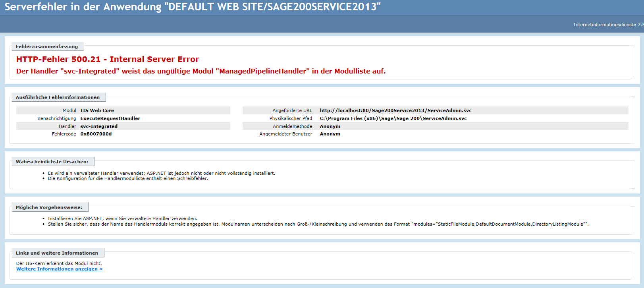Click the physical path 'C:\Program Files (x86)\Sage' value
Image resolution: width=644 pixels, height=288 pixels.
click(393, 118)
